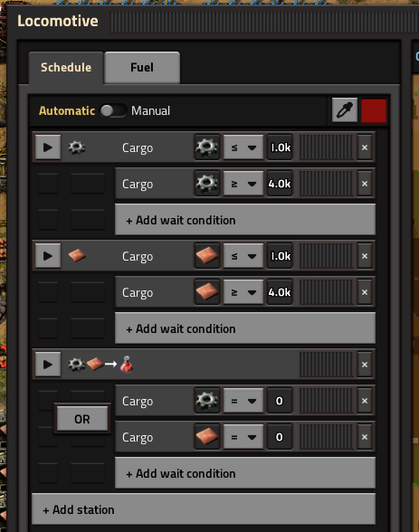Image resolution: width=419 pixels, height=532 pixels.
Task: Open ≥ comparator dropdown for copper cargo
Action: (x=243, y=292)
